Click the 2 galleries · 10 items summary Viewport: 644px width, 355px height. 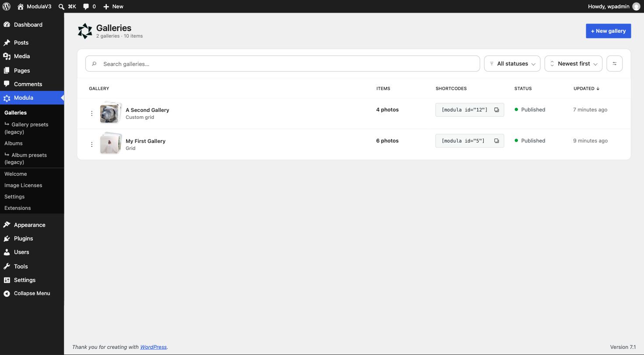(x=120, y=36)
